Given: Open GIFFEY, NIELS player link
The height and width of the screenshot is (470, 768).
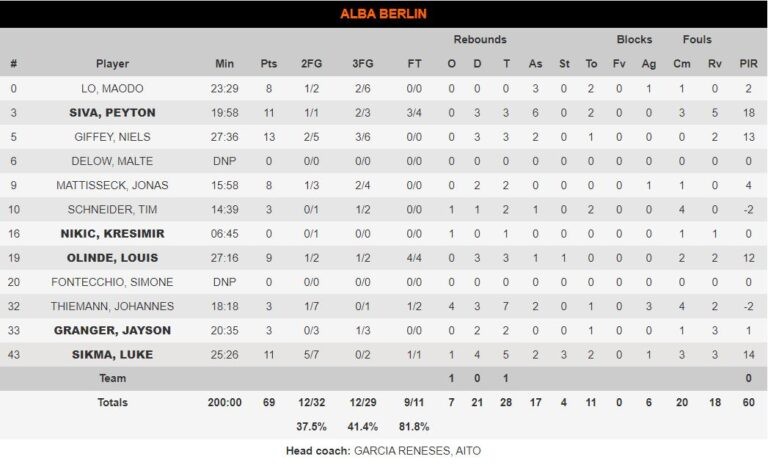Looking at the screenshot, I should tap(112, 137).
